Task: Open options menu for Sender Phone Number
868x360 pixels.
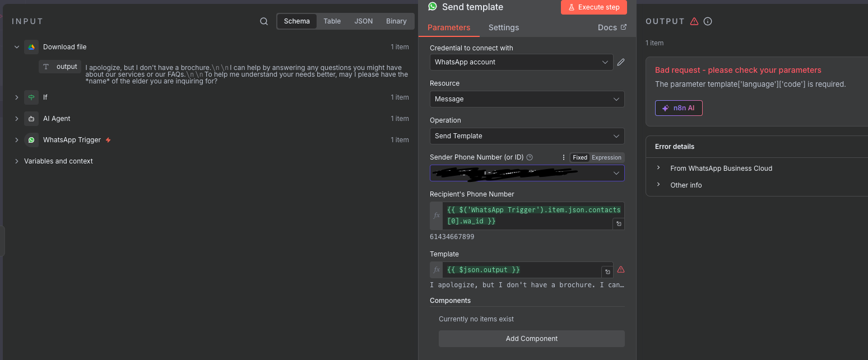Action: click(x=564, y=157)
